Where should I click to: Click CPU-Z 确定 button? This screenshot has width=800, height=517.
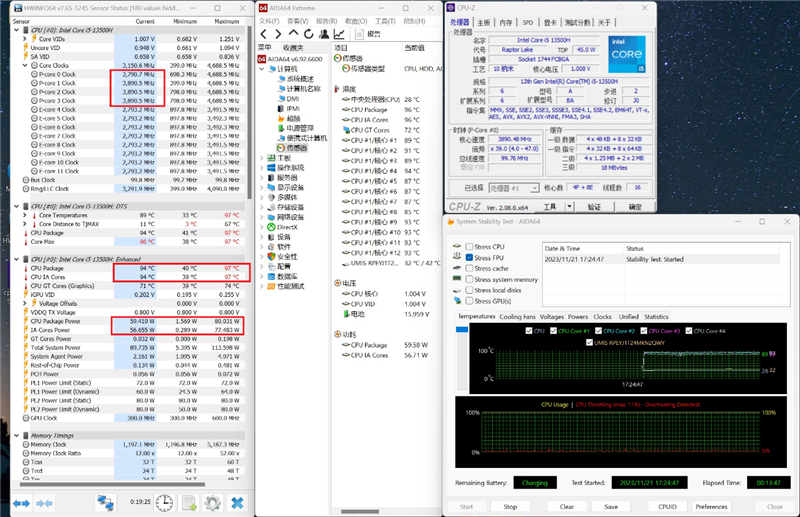635,207
